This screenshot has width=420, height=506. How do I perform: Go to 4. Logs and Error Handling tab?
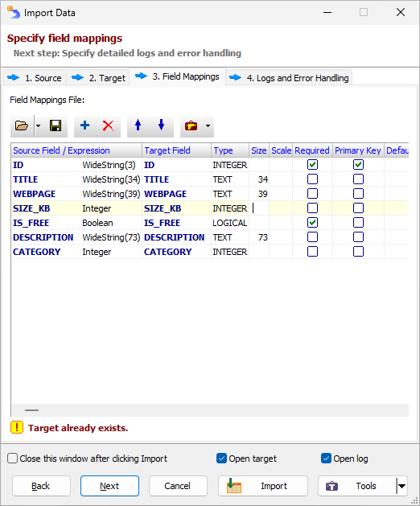coord(289,78)
